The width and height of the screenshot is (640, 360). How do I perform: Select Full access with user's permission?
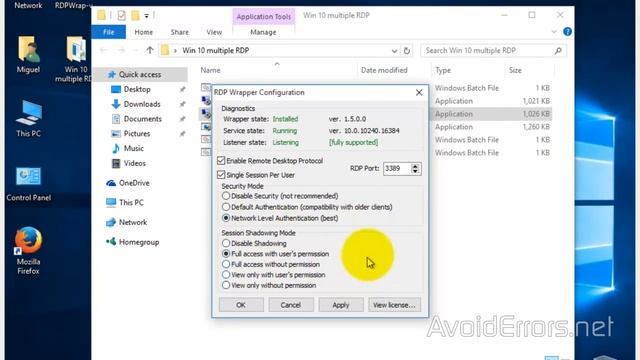pyautogui.click(x=226, y=254)
